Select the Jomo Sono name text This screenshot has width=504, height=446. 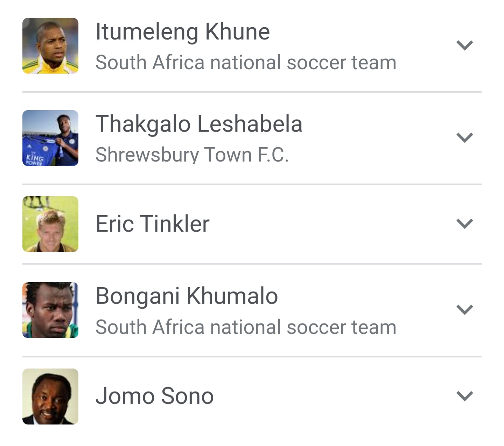tap(154, 396)
